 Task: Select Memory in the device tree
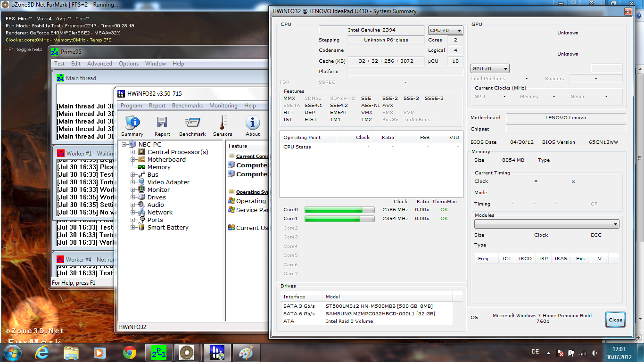[159, 167]
